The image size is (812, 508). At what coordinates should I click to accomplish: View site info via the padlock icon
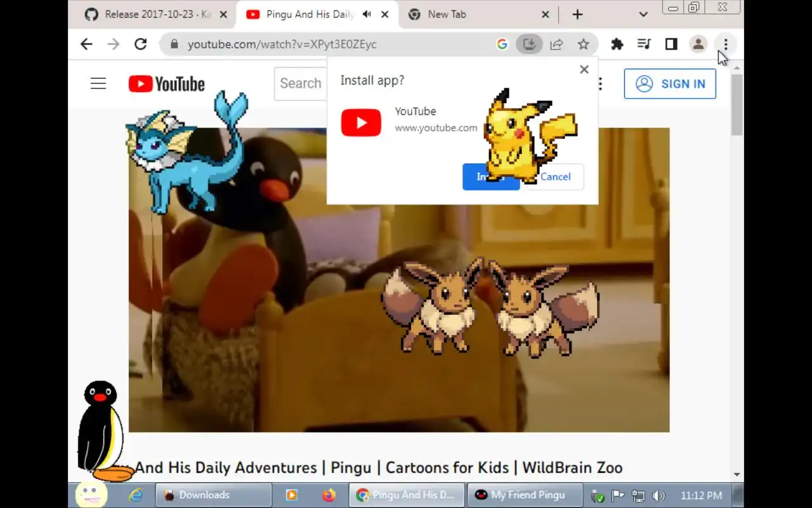[x=174, y=44]
